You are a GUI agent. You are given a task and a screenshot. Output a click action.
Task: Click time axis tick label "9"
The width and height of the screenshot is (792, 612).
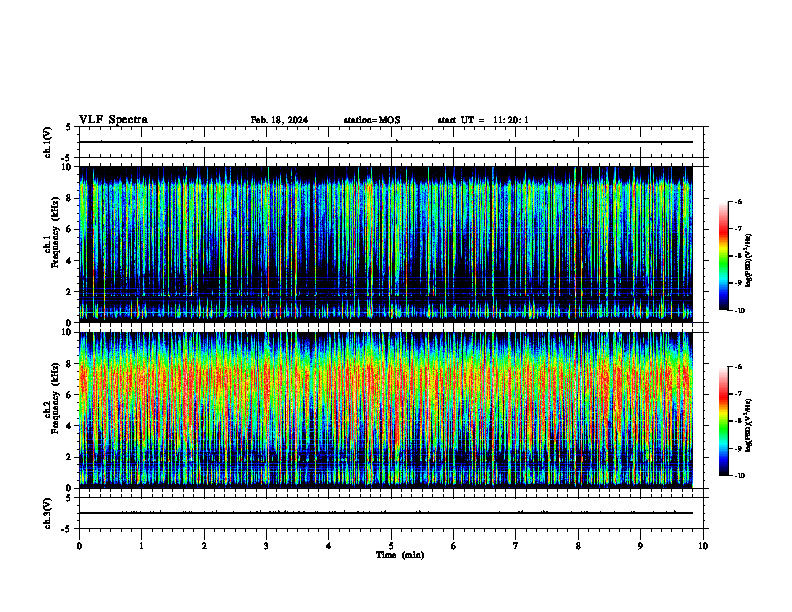click(x=640, y=546)
